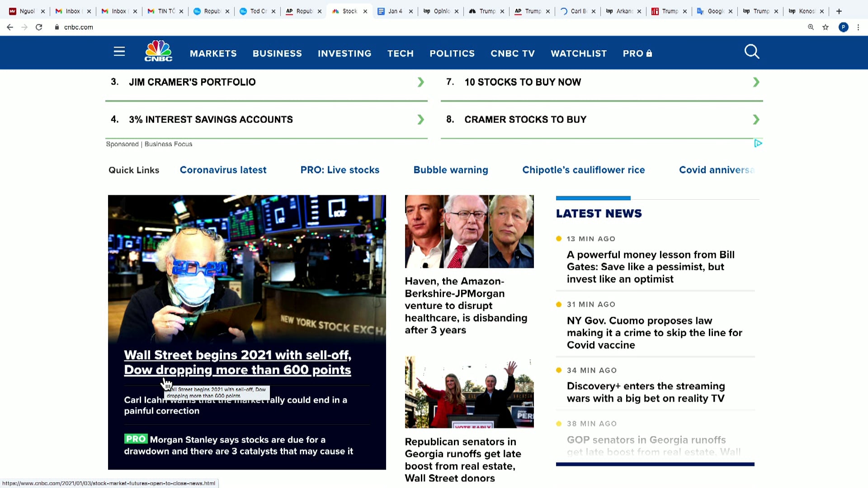Click the browser back arrow
Image resolution: width=868 pixels, height=488 pixels.
tap(10, 27)
